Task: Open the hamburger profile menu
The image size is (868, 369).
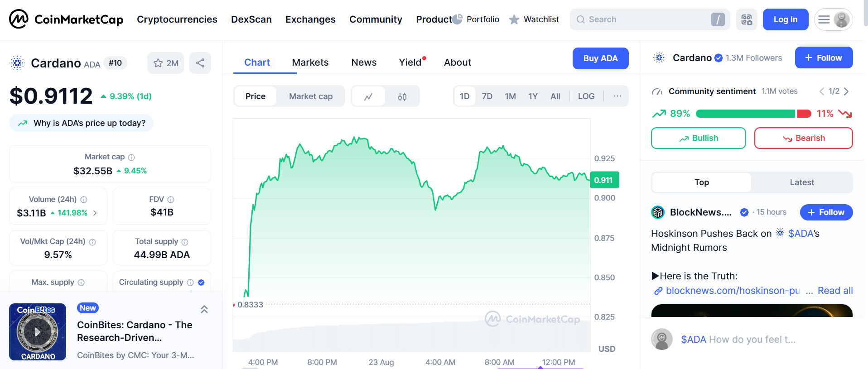Action: pos(834,19)
